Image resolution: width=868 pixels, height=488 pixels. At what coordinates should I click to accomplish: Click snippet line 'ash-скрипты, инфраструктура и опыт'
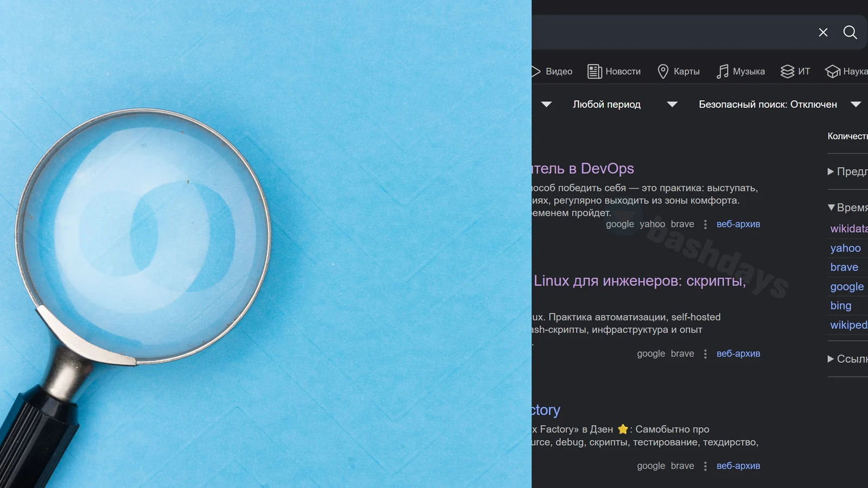point(617,330)
